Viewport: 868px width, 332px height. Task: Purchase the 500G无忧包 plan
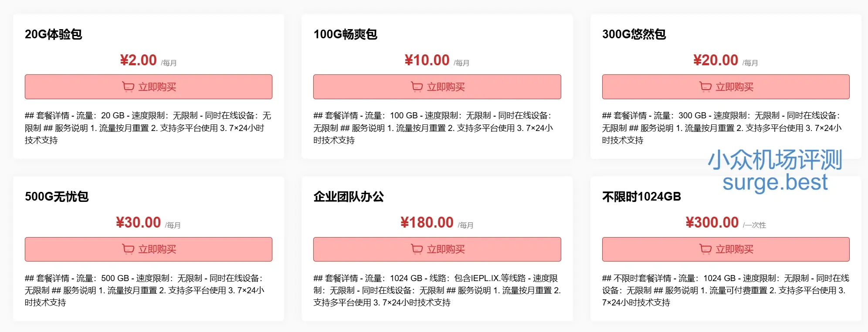click(148, 249)
